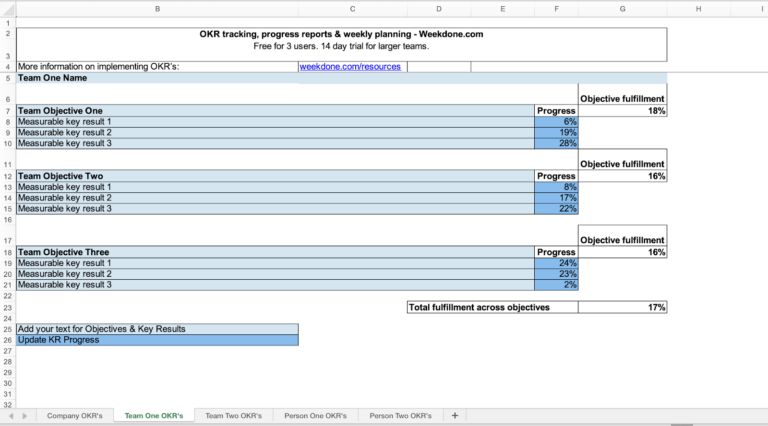
Task: Open the Person Two OKR's sheet
Action: pyautogui.click(x=401, y=416)
